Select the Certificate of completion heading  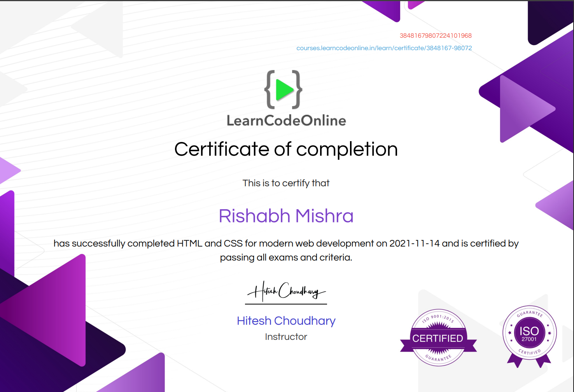286,149
